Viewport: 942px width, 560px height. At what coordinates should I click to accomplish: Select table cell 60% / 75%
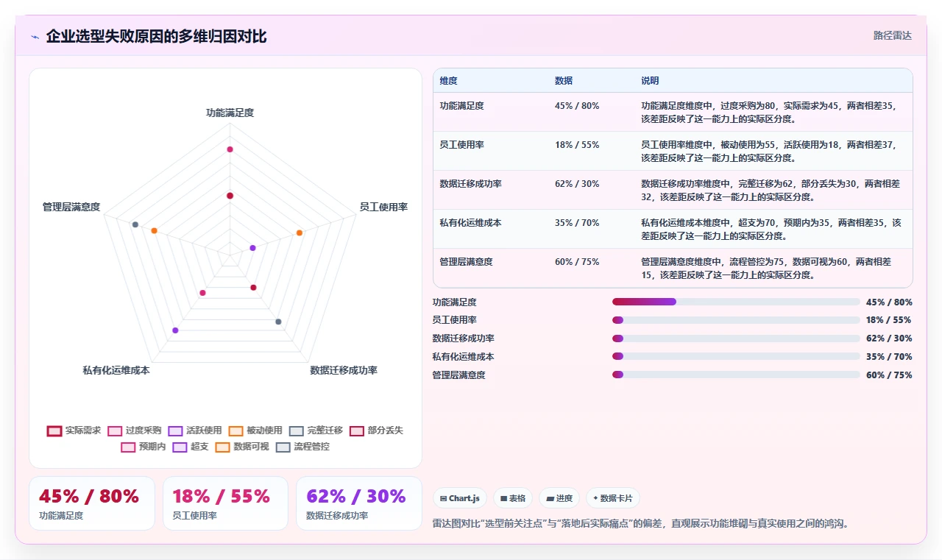pos(577,262)
